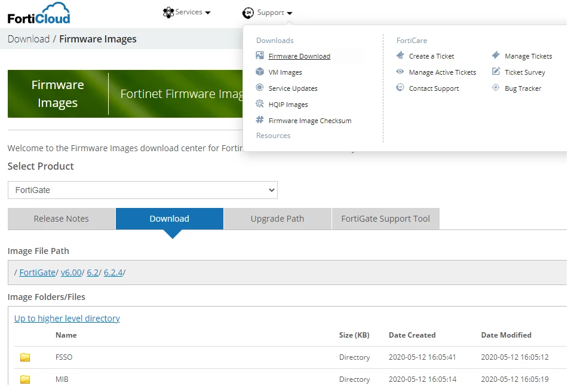
Task: Open the MIB directory name
Action: [x=62, y=379]
